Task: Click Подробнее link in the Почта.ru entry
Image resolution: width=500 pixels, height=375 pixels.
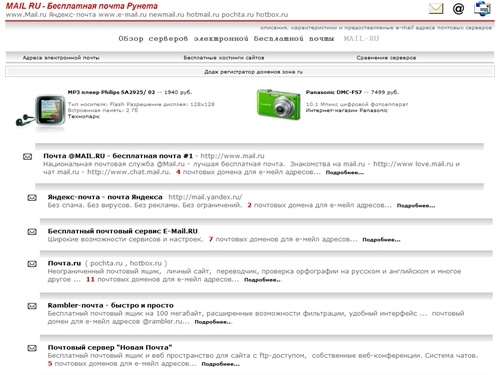Action: pyautogui.click(x=263, y=280)
